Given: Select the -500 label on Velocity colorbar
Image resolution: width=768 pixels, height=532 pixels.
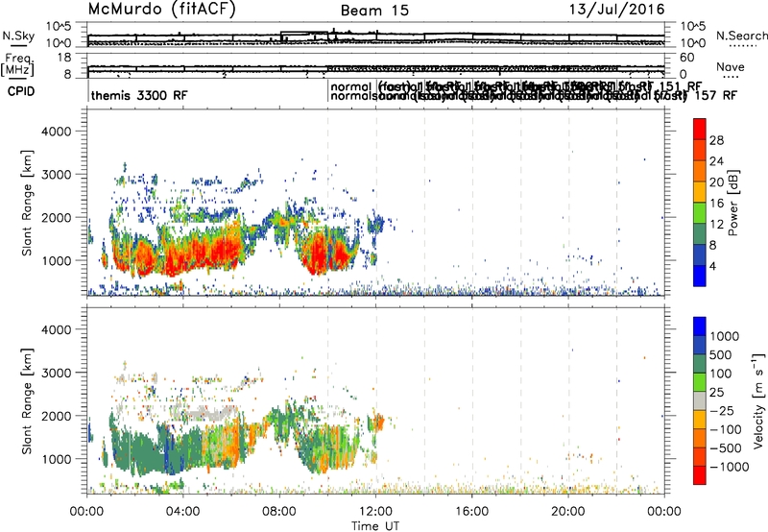Looking at the screenshot, I should click(x=725, y=448).
